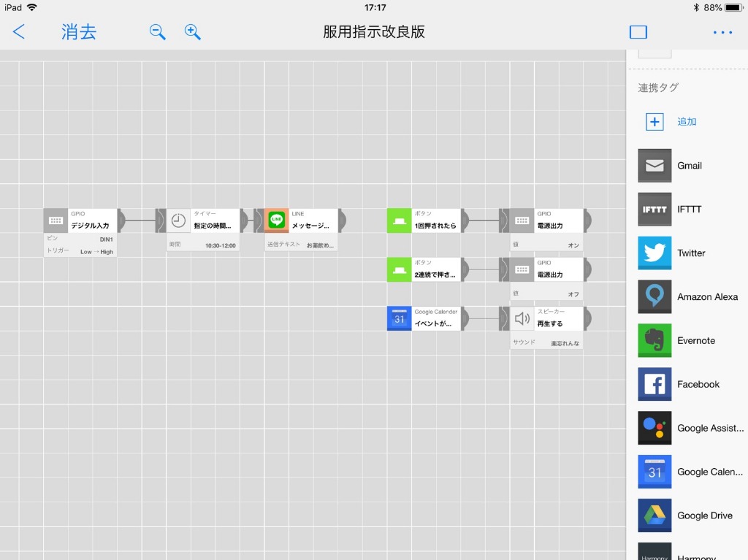Select the Google Calender canvas node icon
This screenshot has width=748, height=560.
click(x=400, y=318)
